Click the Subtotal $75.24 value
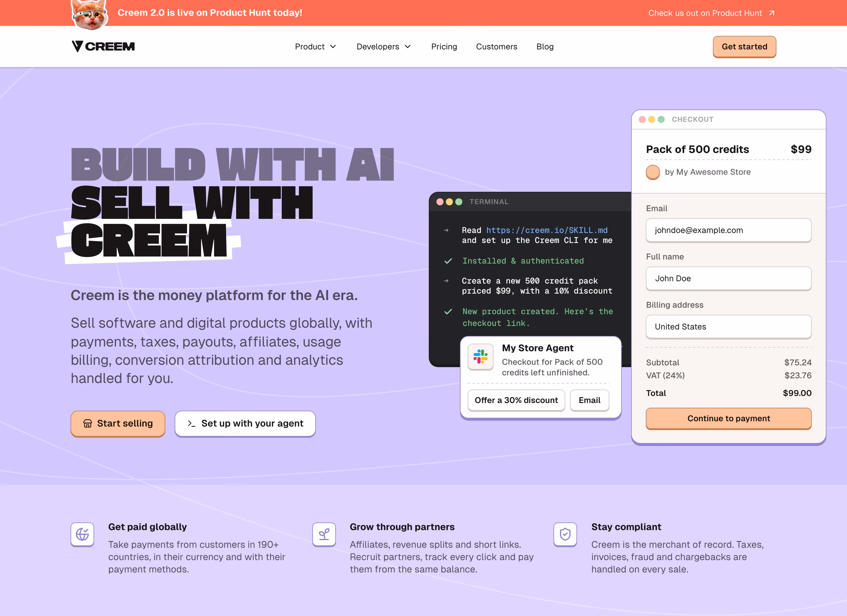 click(x=798, y=362)
